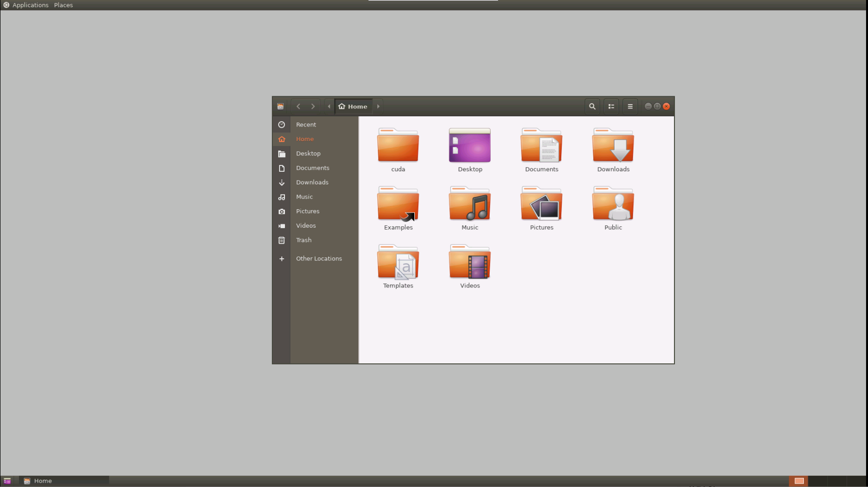Open the cuda folder
This screenshot has height=487, width=868.
tap(398, 145)
